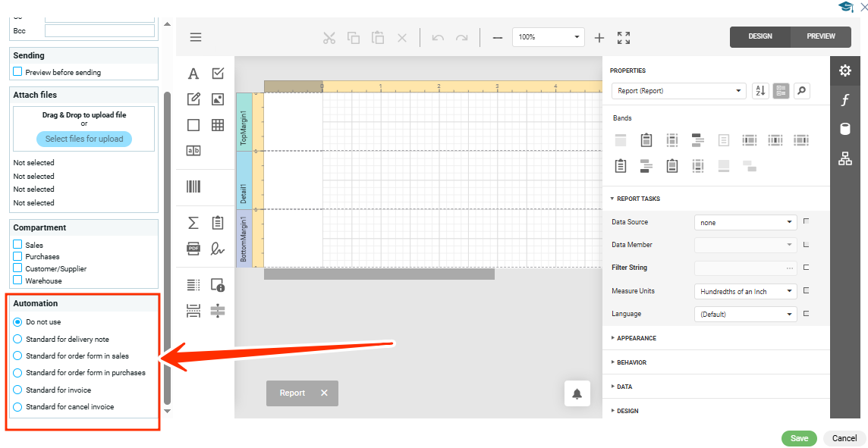Switch to the Preview tab
Viewport: 868px width, 448px height.
click(820, 36)
